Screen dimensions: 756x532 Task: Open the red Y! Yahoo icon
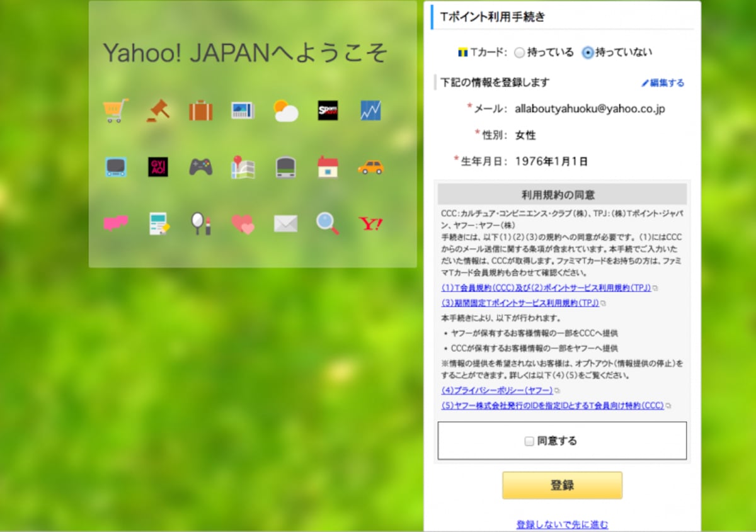(370, 224)
